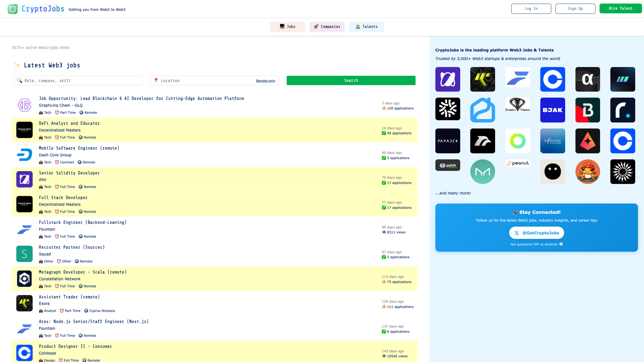644x362 pixels.
Task: Click the peanut company logo
Action: tap(518, 164)
